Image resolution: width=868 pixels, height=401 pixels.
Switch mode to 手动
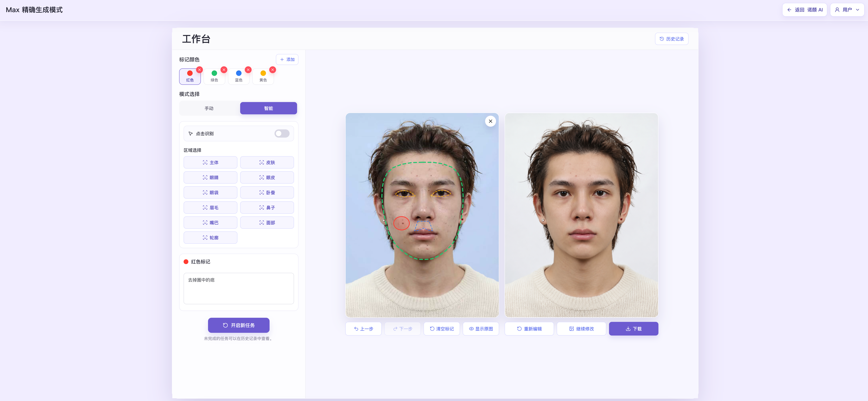[x=209, y=109]
